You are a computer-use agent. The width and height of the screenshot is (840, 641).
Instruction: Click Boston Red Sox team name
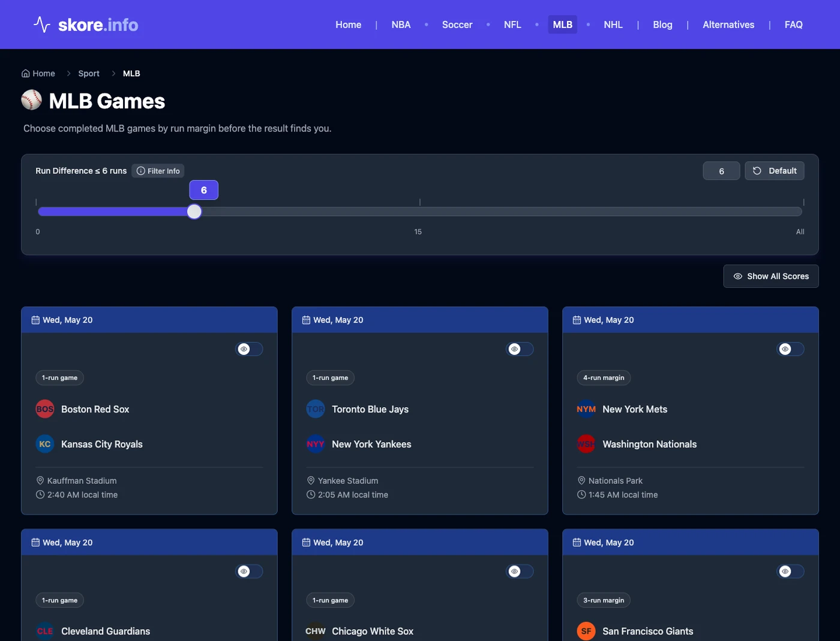[95, 409]
